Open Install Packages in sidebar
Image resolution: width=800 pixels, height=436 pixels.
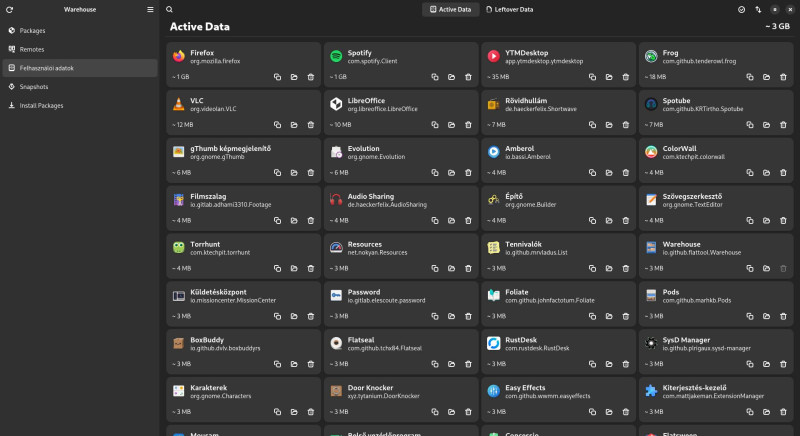tap(80, 106)
